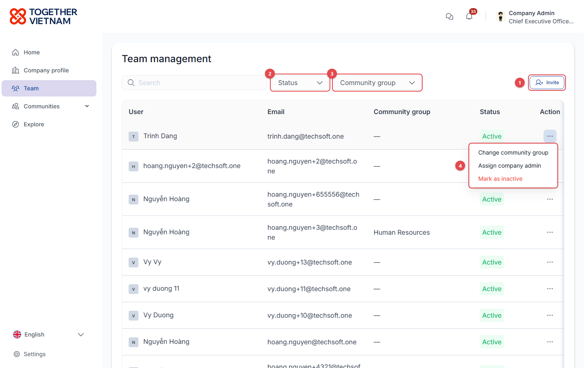This screenshot has width=588, height=368.
Task: Open the chat messages icon
Action: click(x=450, y=16)
